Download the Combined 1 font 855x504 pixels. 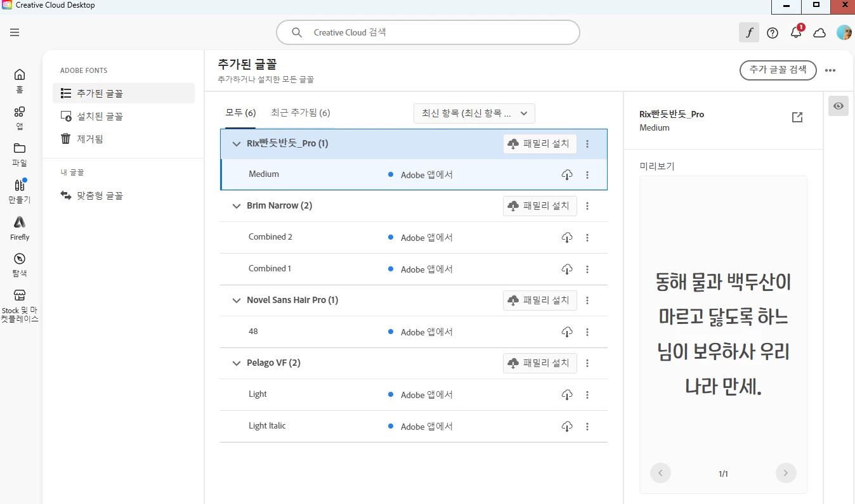click(x=567, y=269)
